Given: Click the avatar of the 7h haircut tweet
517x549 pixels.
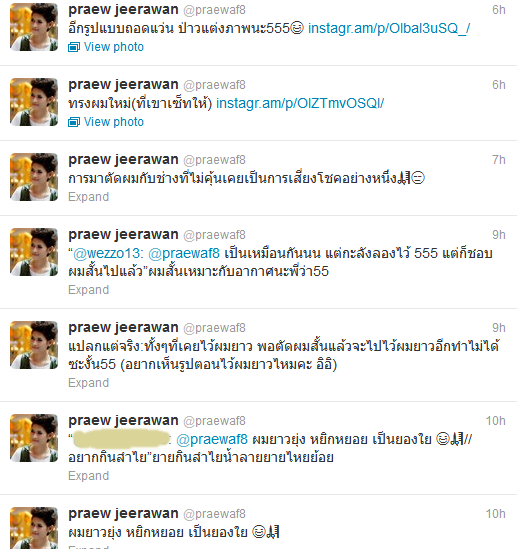Looking at the screenshot, I should pyautogui.click(x=34, y=177).
